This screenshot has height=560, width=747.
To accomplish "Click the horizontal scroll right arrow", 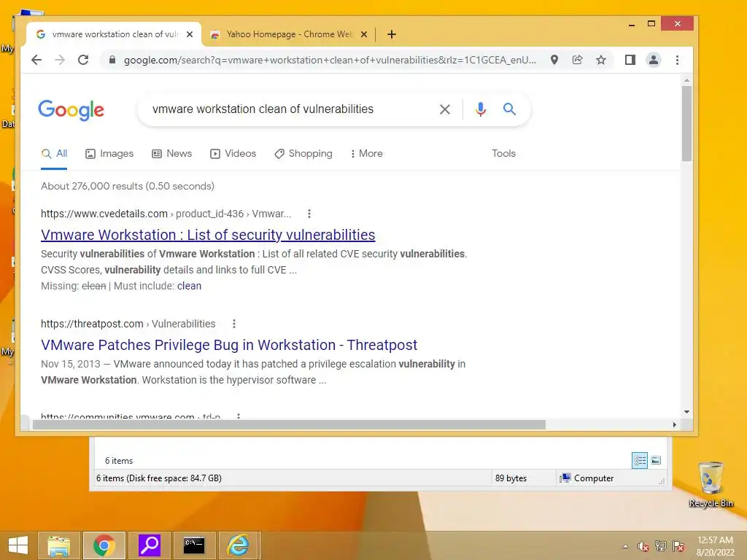I will [674, 424].
